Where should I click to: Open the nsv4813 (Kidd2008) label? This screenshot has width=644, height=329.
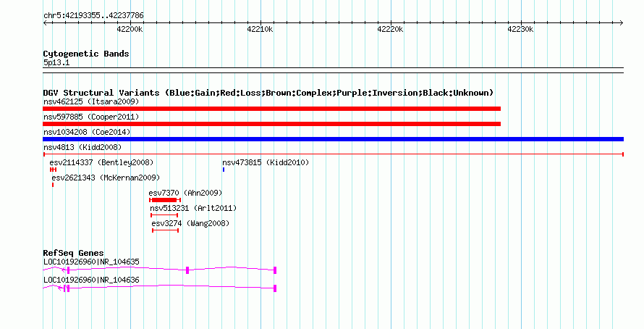(82, 147)
